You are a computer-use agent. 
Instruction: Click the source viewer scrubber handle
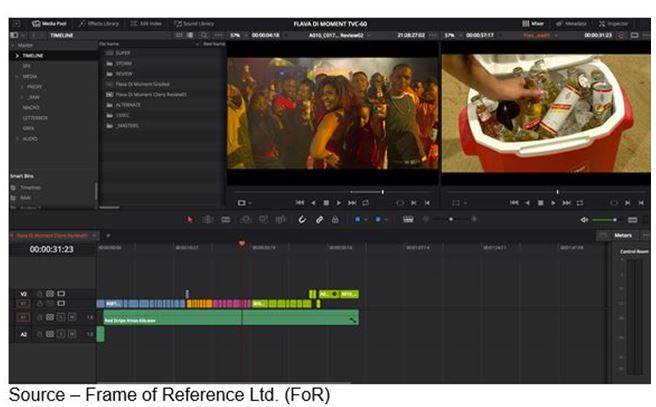[x=382, y=192]
